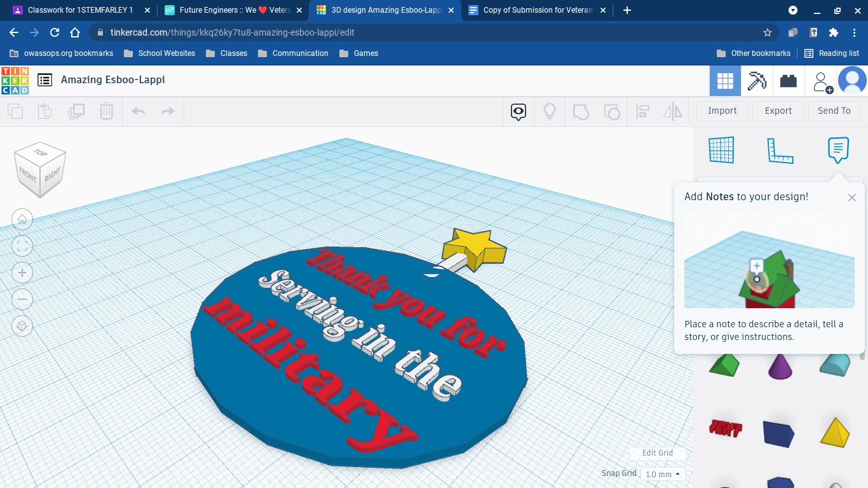Switch to Copy of Submission for Veterans tab
The width and height of the screenshot is (868, 488).
click(x=537, y=10)
